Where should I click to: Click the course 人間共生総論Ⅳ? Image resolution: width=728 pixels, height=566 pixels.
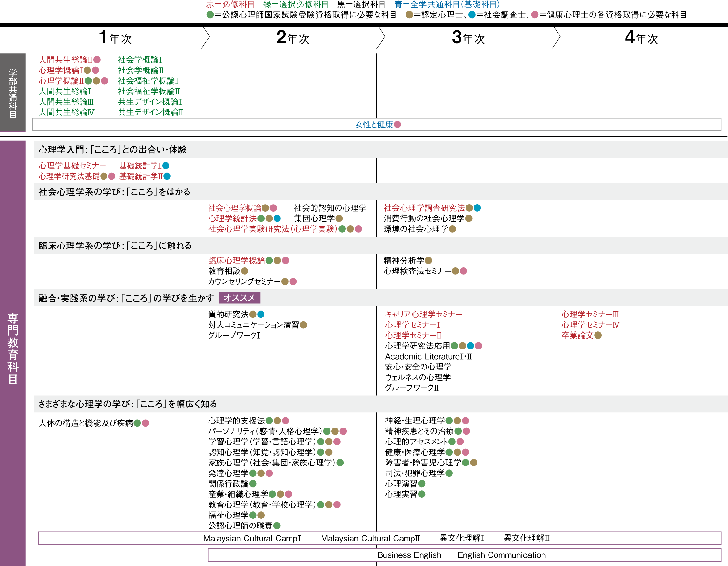pos(66,112)
